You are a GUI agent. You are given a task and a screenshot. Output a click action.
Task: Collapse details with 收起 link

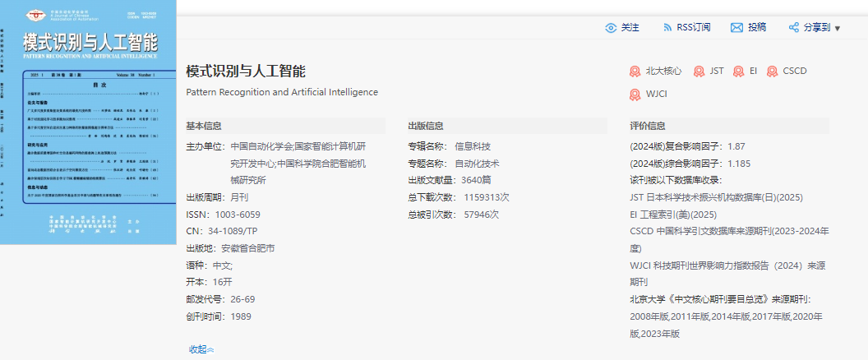pyautogui.click(x=201, y=349)
